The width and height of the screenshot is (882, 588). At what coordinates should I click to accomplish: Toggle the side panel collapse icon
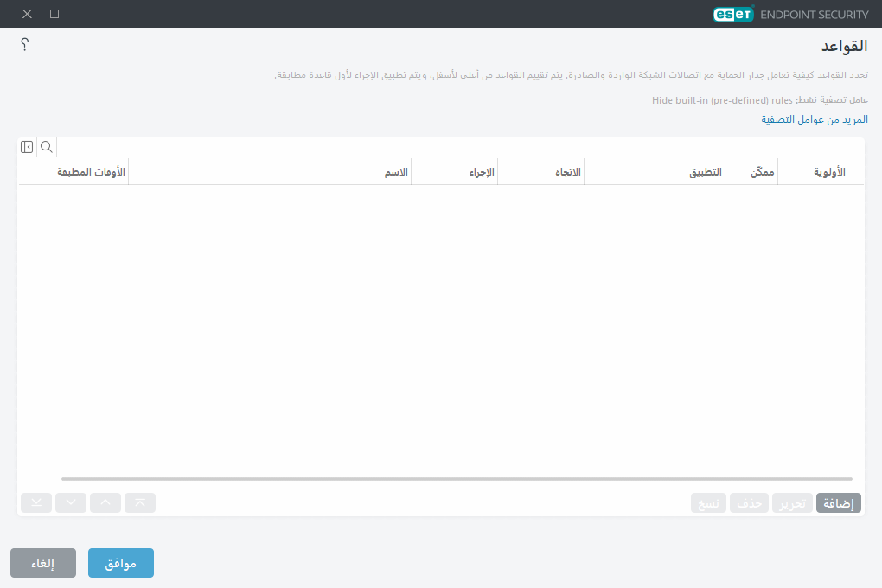pyautogui.click(x=27, y=147)
